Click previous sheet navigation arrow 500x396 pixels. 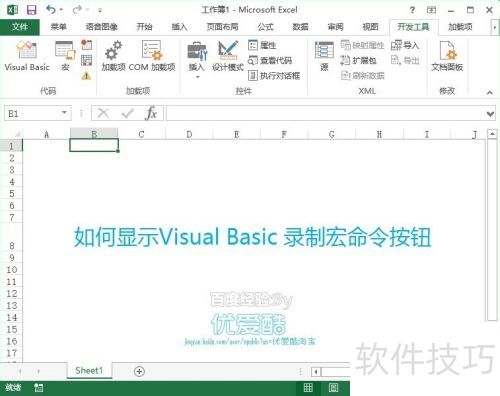[x=20, y=371]
